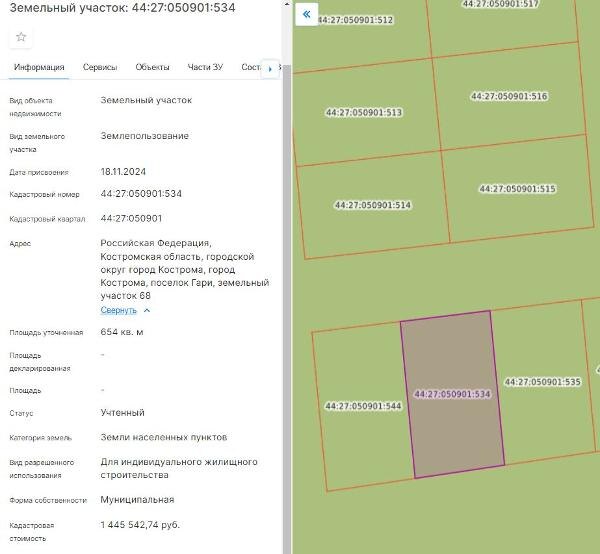Click cadastral number value 44:27:050901:534
This screenshot has width=600, height=554.
(141, 194)
